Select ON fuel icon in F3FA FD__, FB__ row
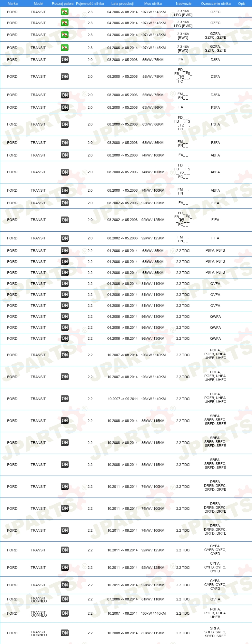252x644 pixels. point(65,124)
